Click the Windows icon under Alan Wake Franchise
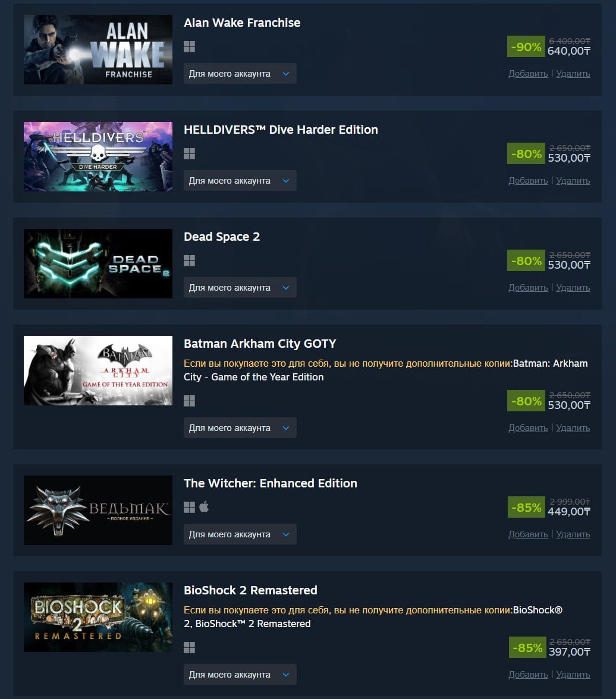Image resolution: width=616 pixels, height=699 pixels. pos(189,47)
